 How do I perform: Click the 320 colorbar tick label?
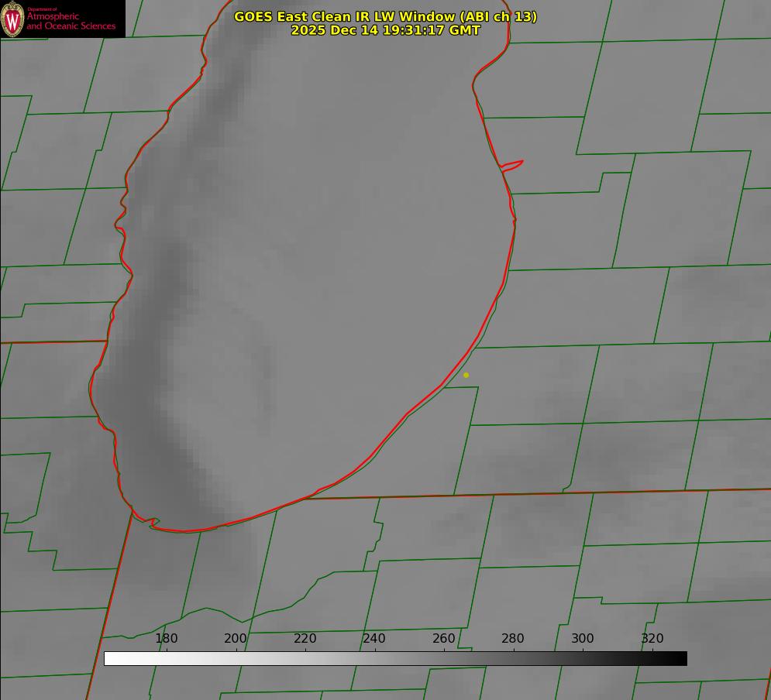click(652, 639)
